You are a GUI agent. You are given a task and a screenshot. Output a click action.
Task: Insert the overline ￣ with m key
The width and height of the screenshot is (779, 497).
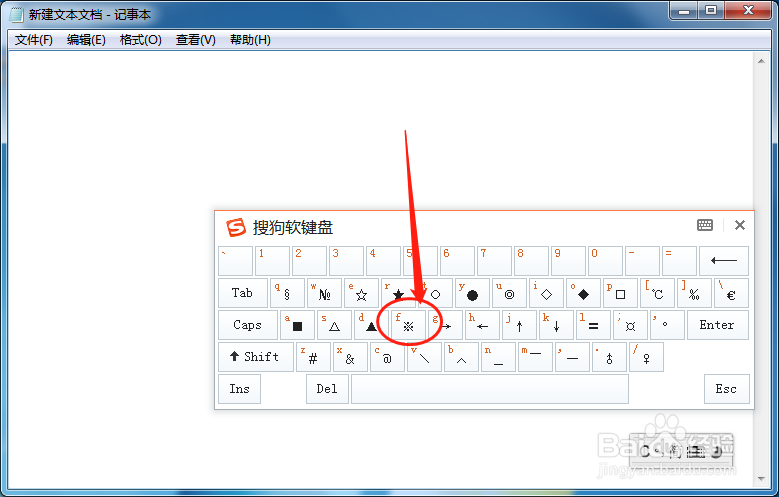pos(535,357)
